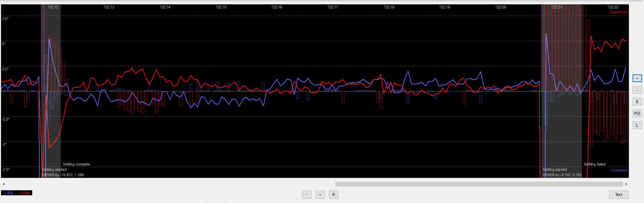Click the 22:19 time marker
644x203 pixels.
pos(445,7)
